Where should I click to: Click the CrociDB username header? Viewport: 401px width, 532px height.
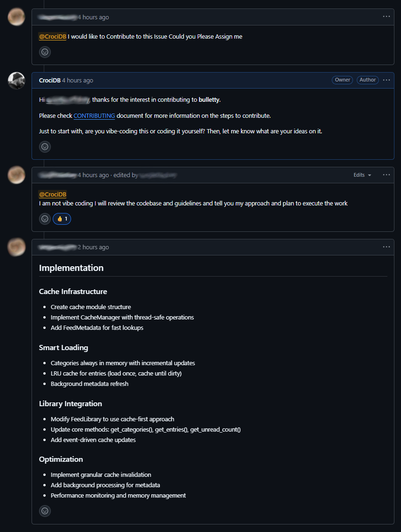tap(49, 80)
